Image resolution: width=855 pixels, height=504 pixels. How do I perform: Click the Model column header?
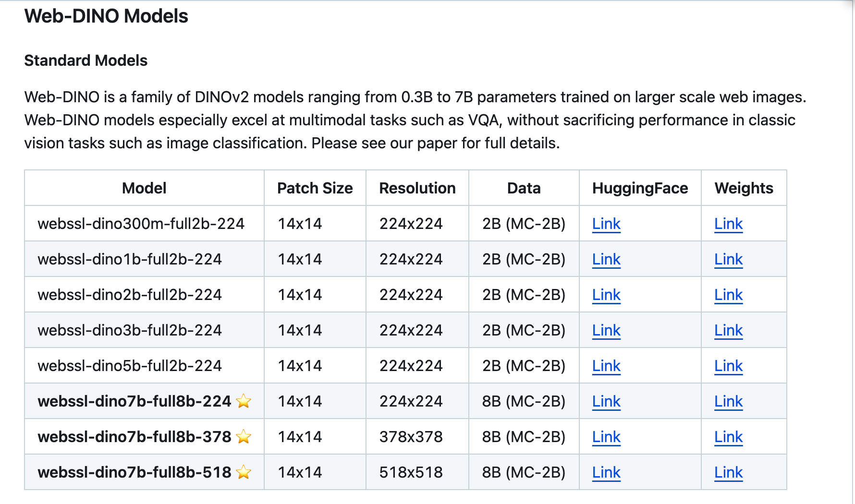point(144,188)
